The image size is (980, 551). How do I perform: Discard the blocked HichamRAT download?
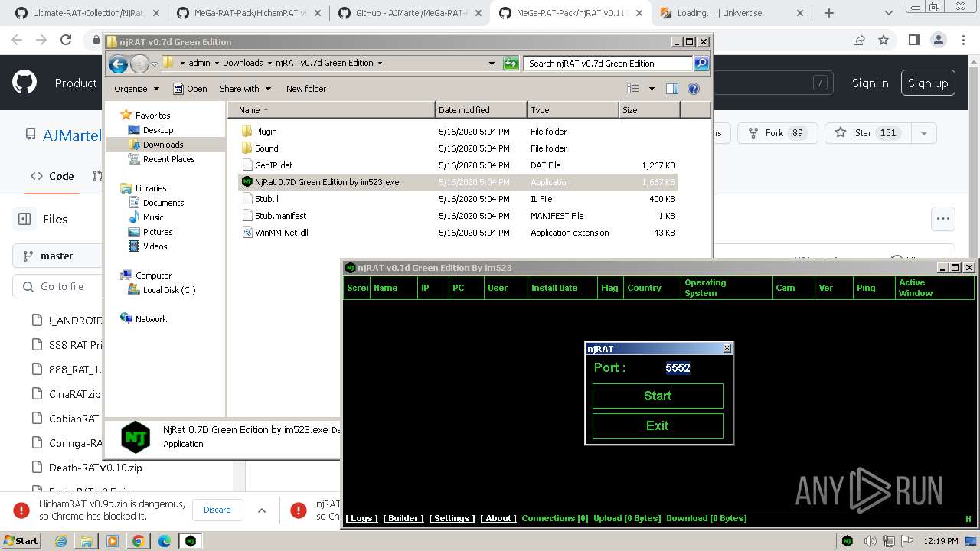pyautogui.click(x=217, y=510)
